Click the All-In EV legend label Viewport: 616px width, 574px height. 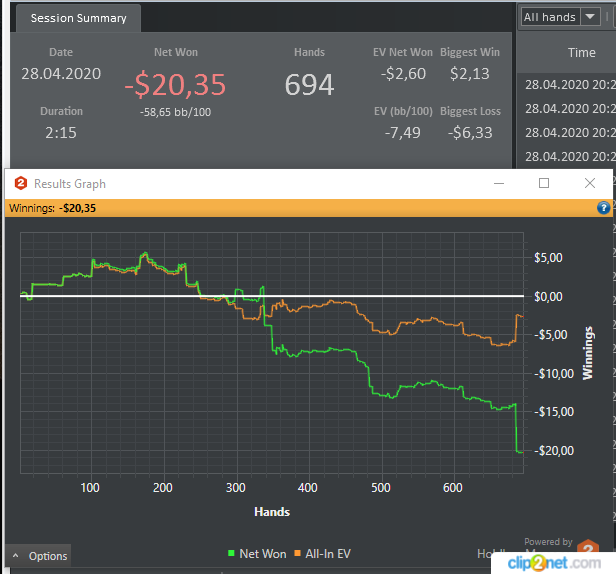328,554
